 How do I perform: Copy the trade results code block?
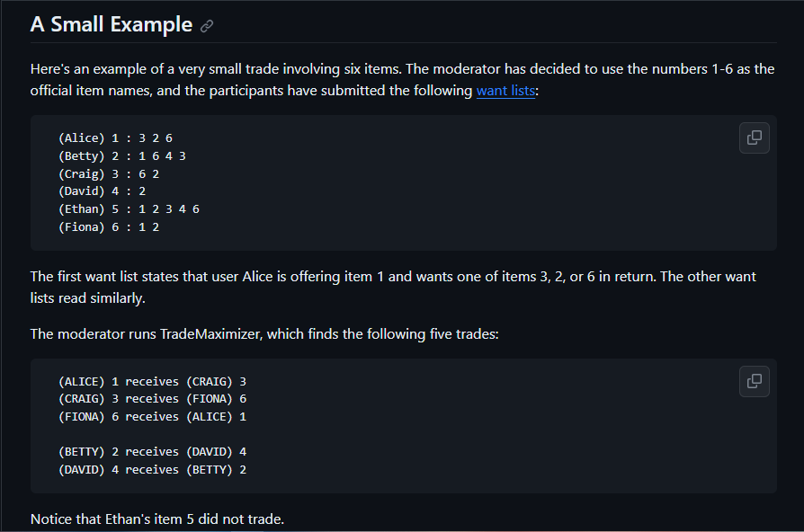click(x=755, y=381)
